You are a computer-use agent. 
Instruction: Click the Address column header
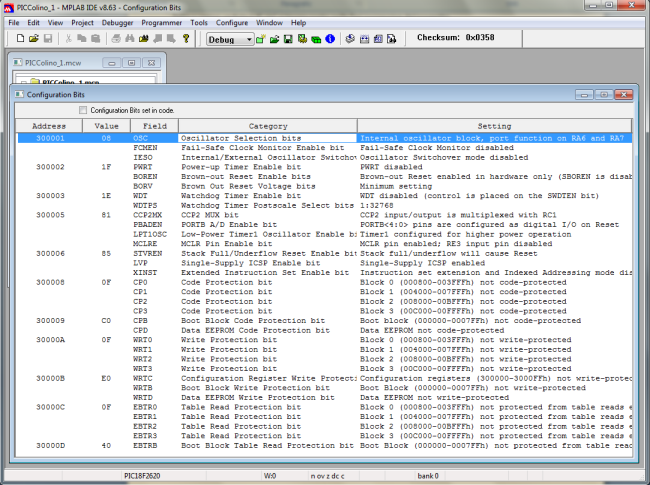click(49, 126)
